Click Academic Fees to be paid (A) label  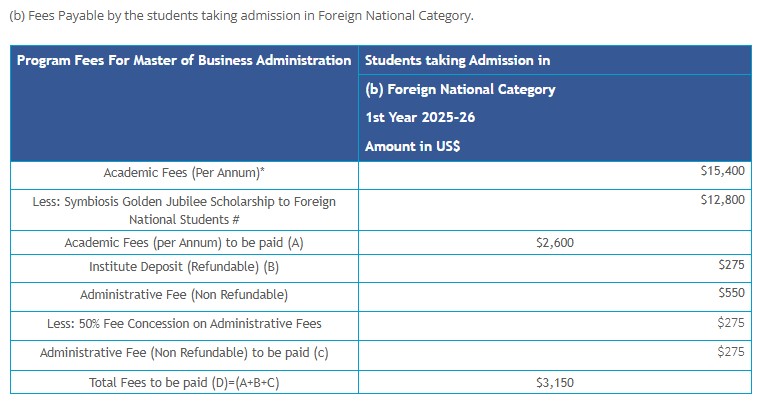click(x=184, y=243)
